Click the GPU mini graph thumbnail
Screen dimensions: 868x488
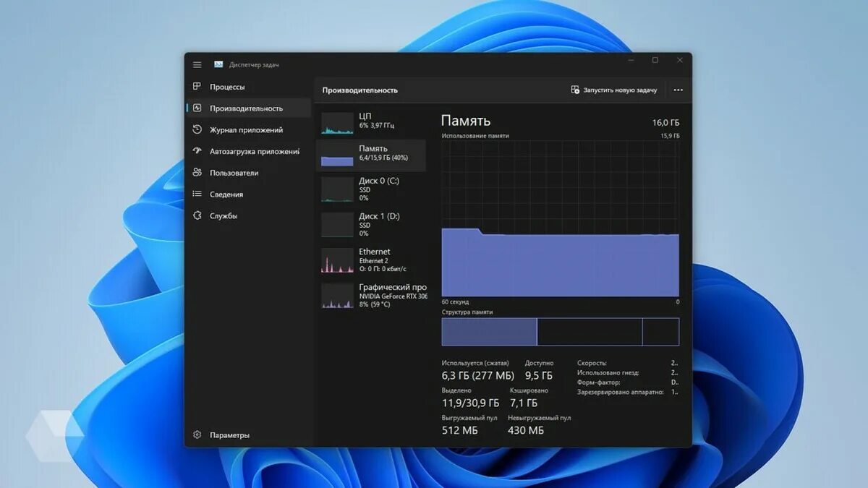(x=337, y=296)
